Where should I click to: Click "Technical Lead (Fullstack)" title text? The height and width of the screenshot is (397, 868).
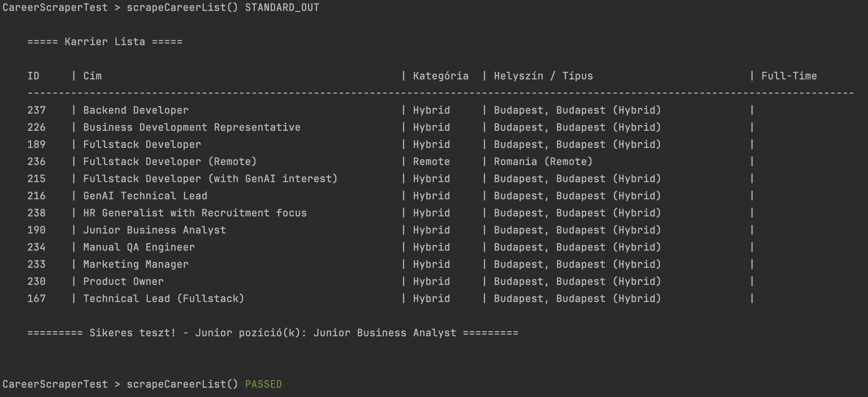point(164,299)
